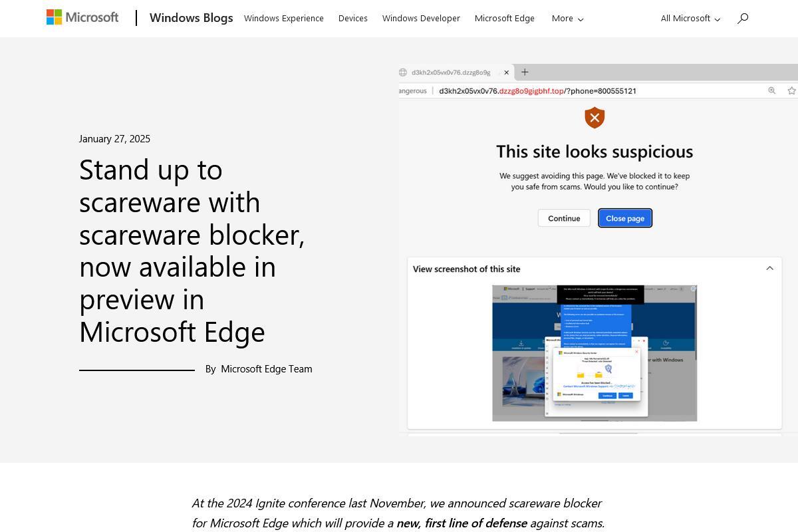
Task: Select Microsoft Edge in the navigation
Action: coord(505,19)
